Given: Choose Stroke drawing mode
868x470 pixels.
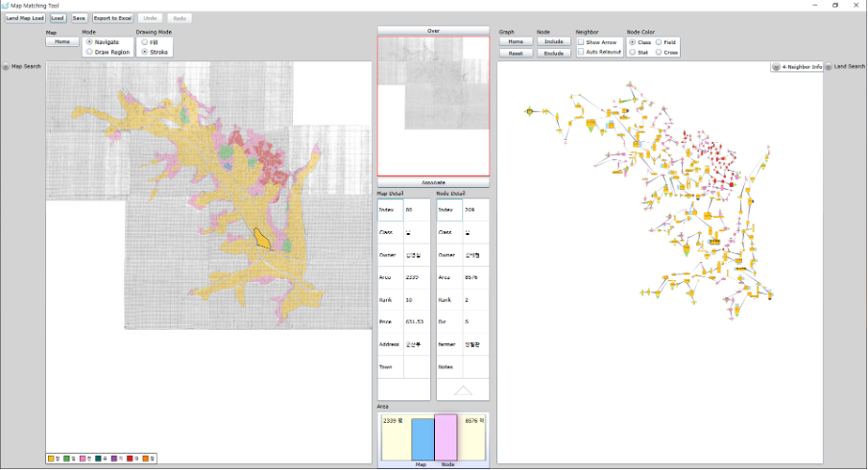Looking at the screenshot, I should [x=144, y=52].
